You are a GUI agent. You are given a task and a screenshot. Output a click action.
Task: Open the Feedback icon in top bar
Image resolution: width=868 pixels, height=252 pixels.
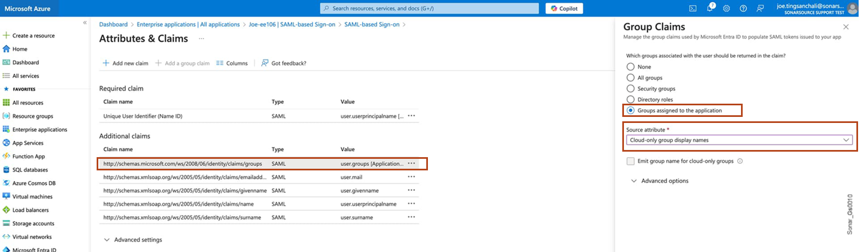pyautogui.click(x=760, y=8)
